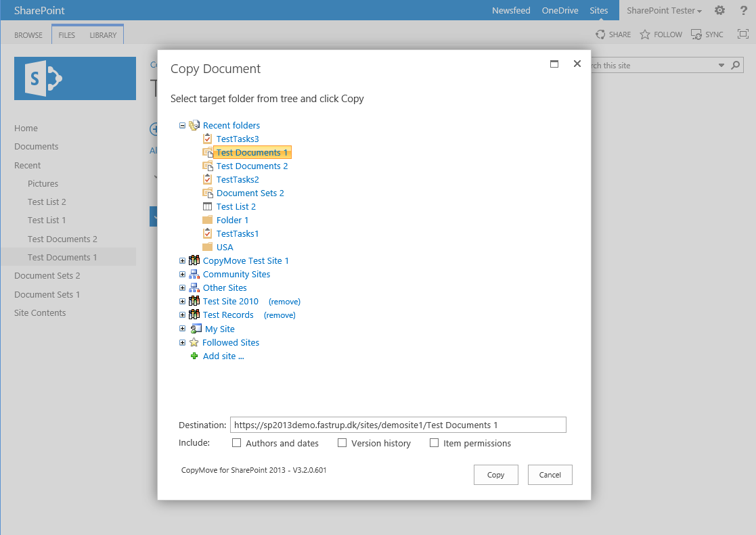
Task: Enable the Authors and dates checkbox
Action: click(236, 442)
